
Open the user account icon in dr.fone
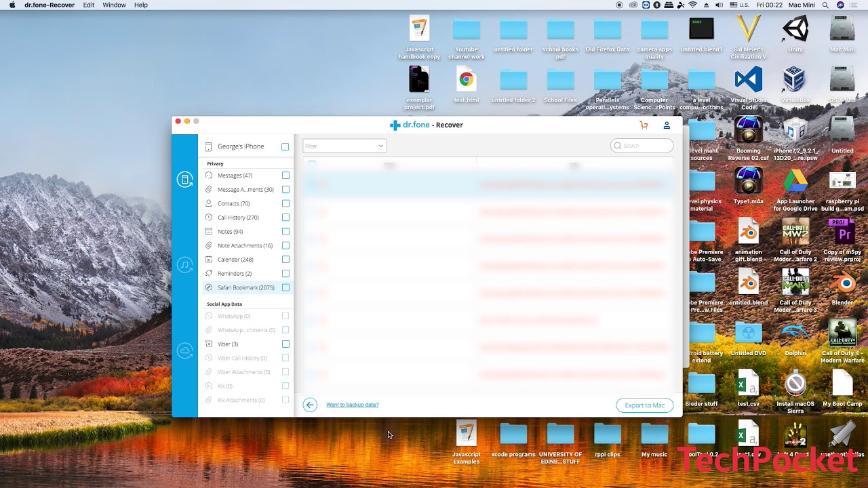pyautogui.click(x=667, y=125)
